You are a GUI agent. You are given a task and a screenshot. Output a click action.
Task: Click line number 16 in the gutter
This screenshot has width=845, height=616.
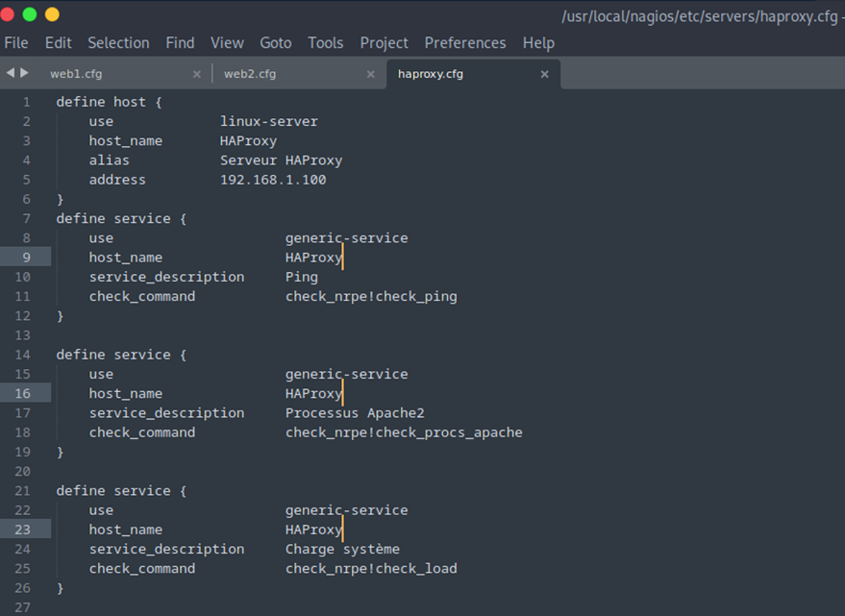21,393
